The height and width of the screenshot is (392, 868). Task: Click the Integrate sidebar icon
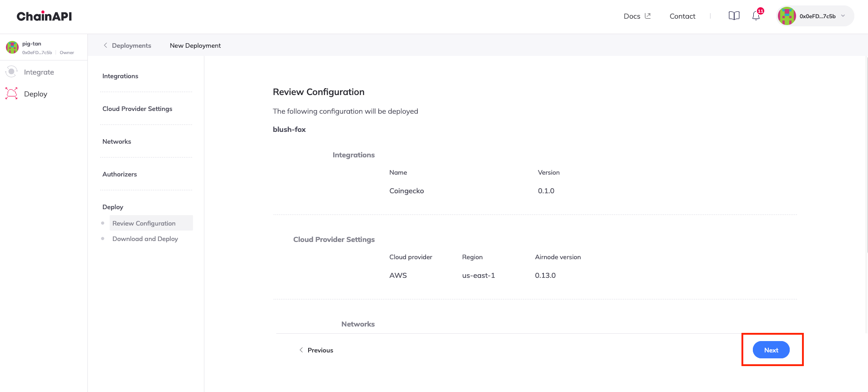11,72
